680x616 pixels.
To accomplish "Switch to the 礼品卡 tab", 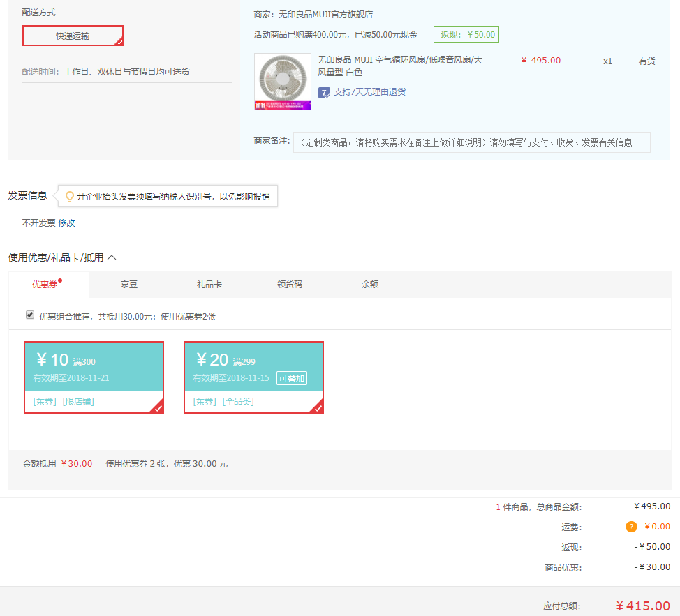I will click(x=209, y=284).
